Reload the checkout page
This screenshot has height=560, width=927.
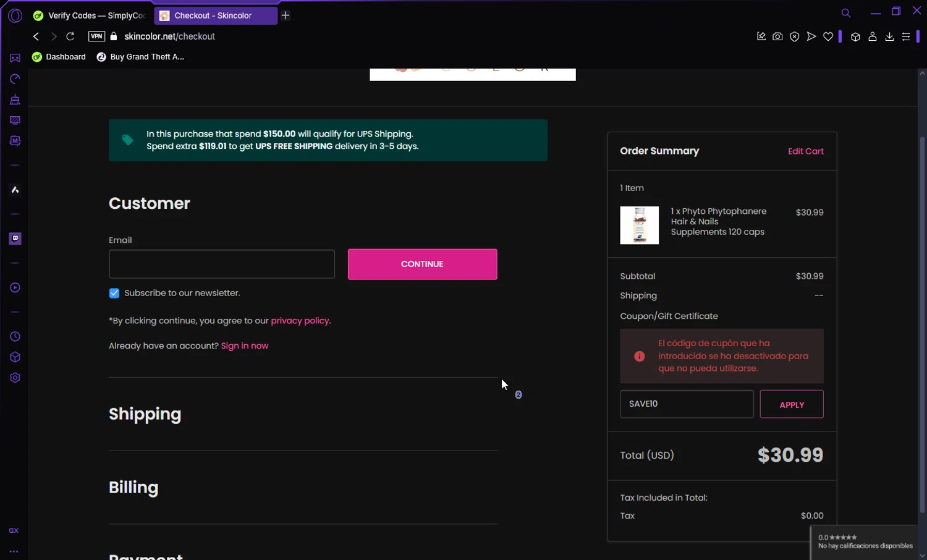(x=70, y=36)
